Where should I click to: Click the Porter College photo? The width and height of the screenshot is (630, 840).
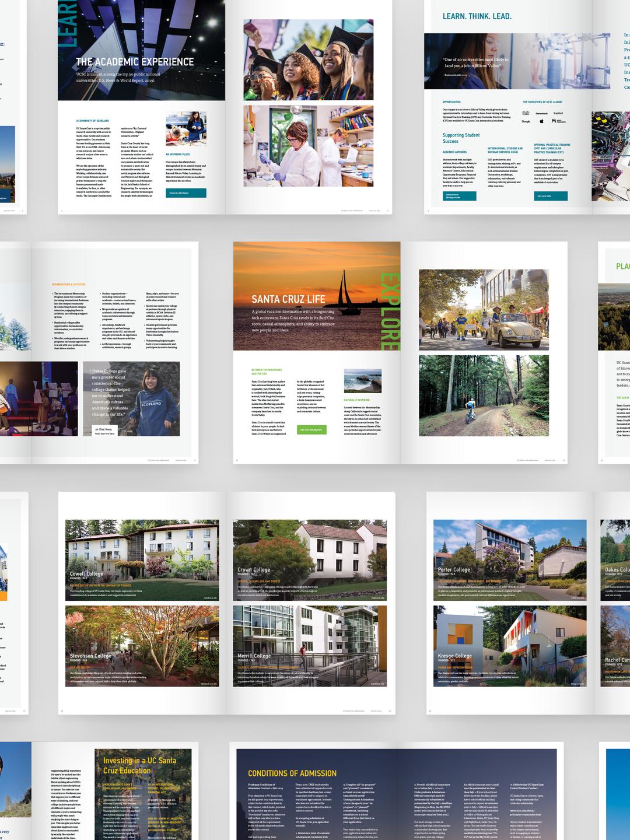click(x=510, y=560)
